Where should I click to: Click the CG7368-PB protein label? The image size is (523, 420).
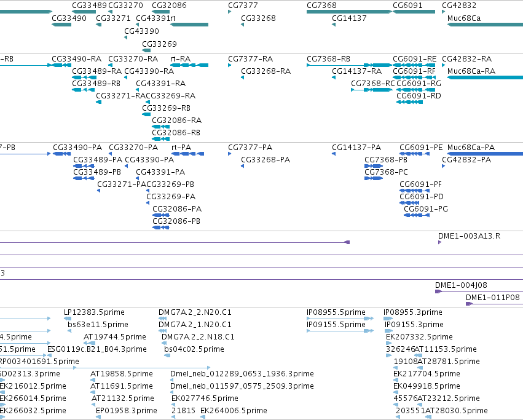(x=386, y=160)
